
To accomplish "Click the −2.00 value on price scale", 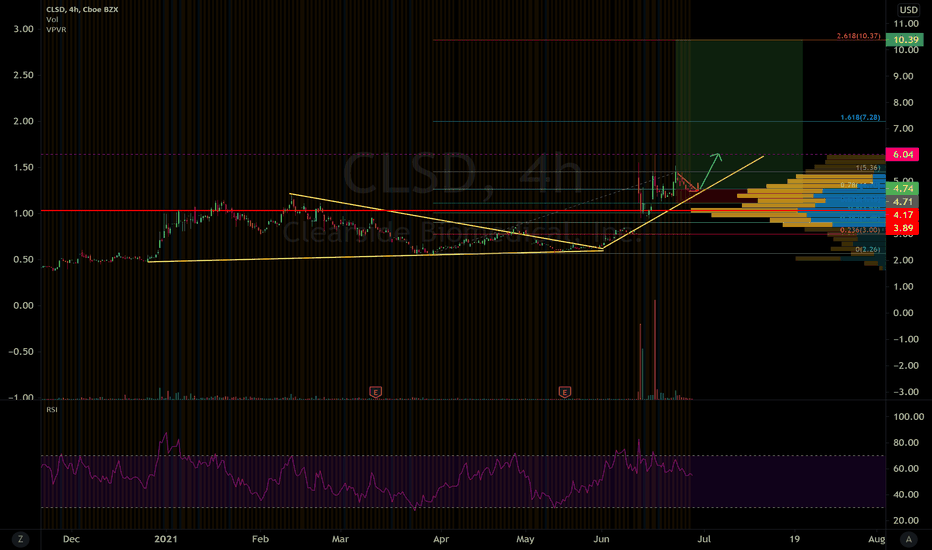I will pyautogui.click(x=906, y=365).
